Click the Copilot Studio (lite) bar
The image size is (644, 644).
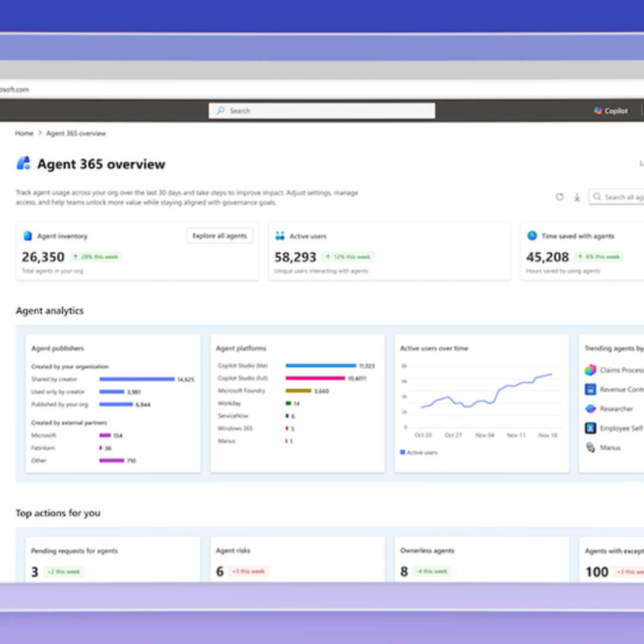pyautogui.click(x=321, y=366)
